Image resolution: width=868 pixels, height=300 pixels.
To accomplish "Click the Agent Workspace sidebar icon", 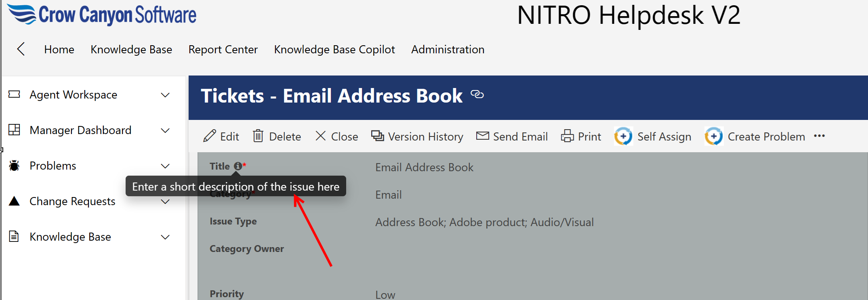I will pos(14,94).
